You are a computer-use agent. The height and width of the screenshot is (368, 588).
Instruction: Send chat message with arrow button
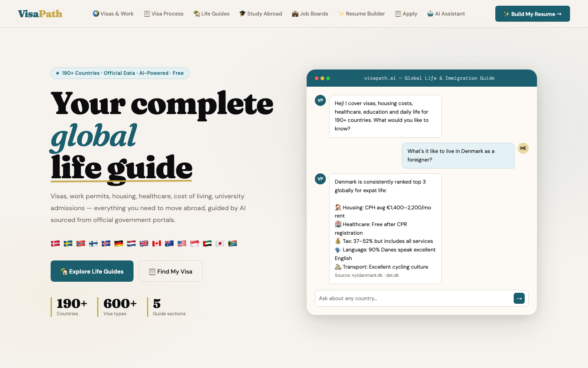(x=519, y=298)
